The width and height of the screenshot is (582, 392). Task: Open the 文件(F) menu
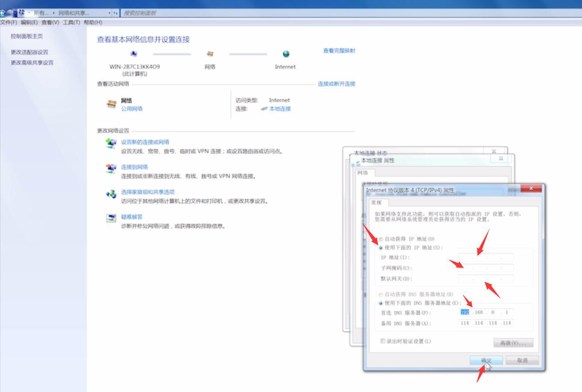[8, 23]
